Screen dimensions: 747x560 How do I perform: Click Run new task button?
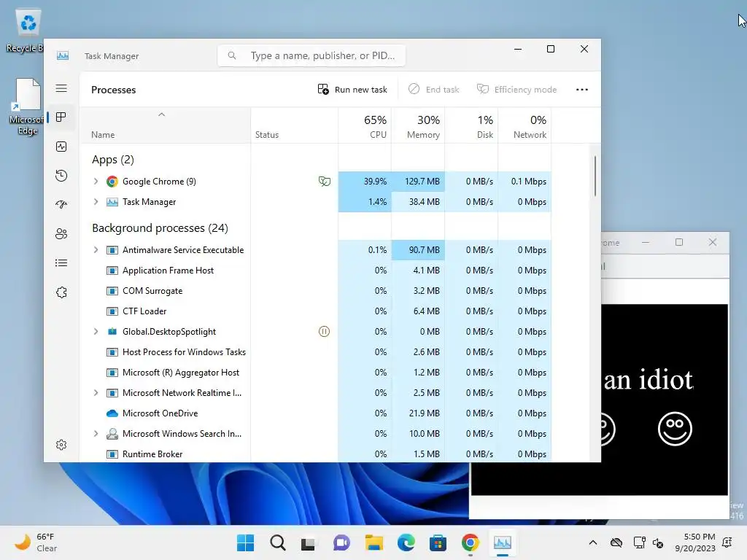352,90
